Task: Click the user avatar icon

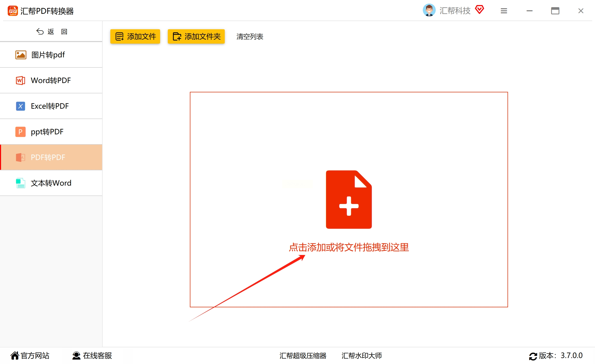Action: (x=429, y=11)
